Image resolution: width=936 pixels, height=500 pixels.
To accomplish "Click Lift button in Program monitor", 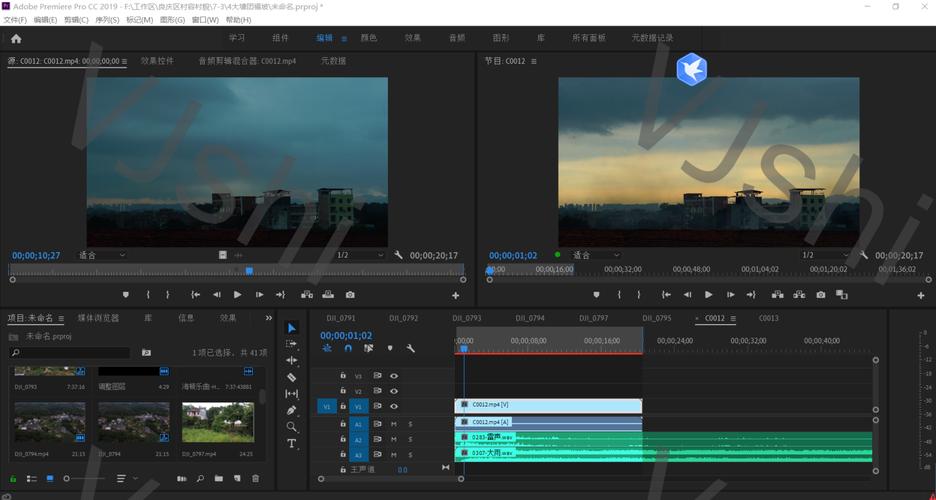I will (x=777, y=295).
